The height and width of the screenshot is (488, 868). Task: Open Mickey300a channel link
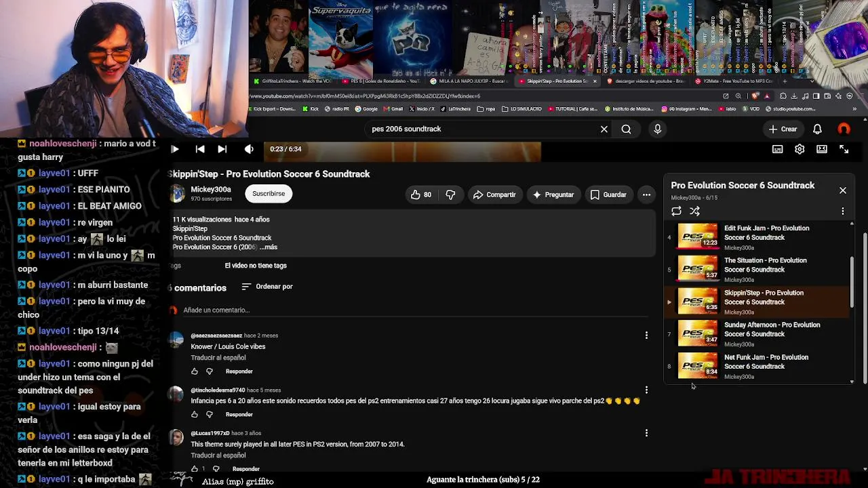pos(211,190)
